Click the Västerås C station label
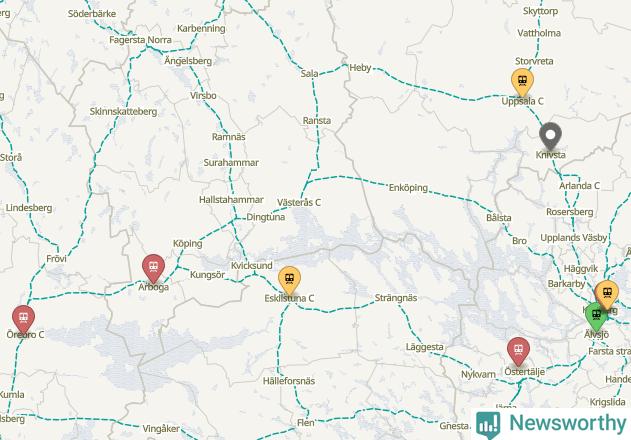Image resolution: width=631 pixels, height=440 pixels. tap(299, 202)
